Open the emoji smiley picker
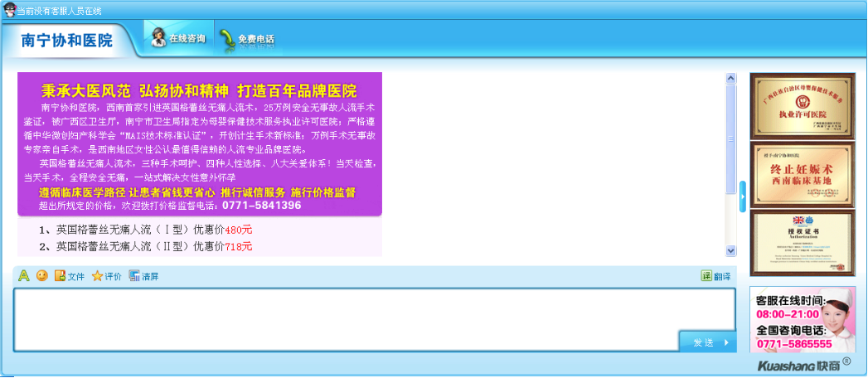Screen dimensions: 868x378 click(x=41, y=276)
